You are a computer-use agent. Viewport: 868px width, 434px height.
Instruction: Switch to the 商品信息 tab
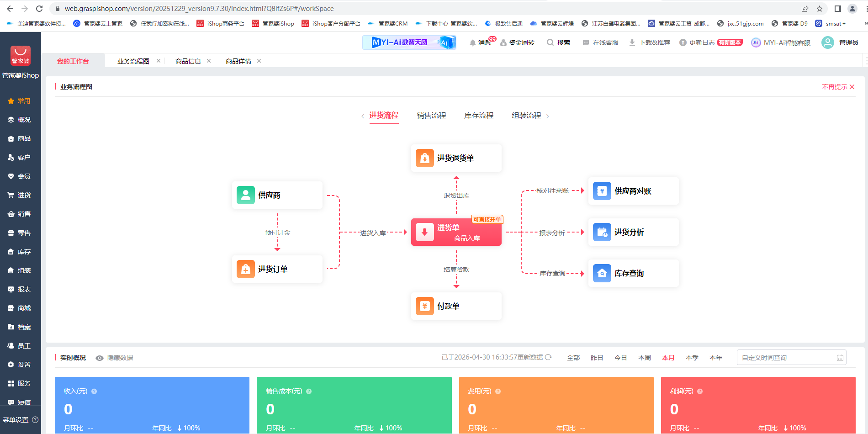point(188,61)
